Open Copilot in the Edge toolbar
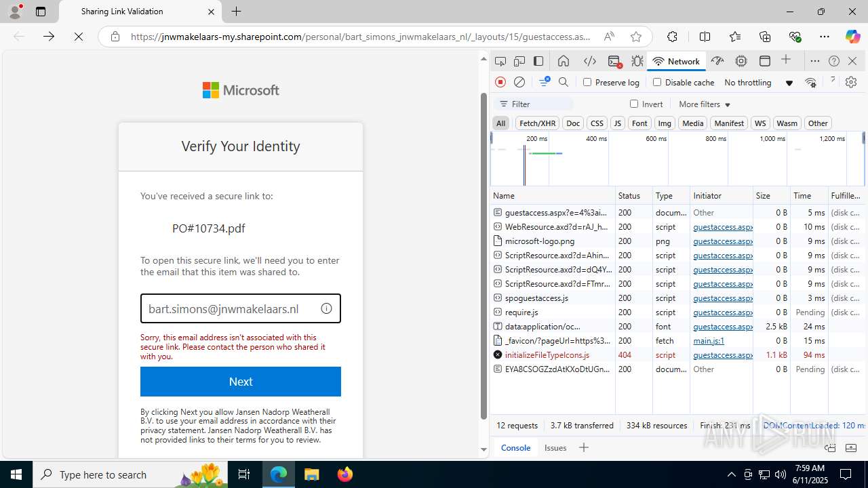 852,37
